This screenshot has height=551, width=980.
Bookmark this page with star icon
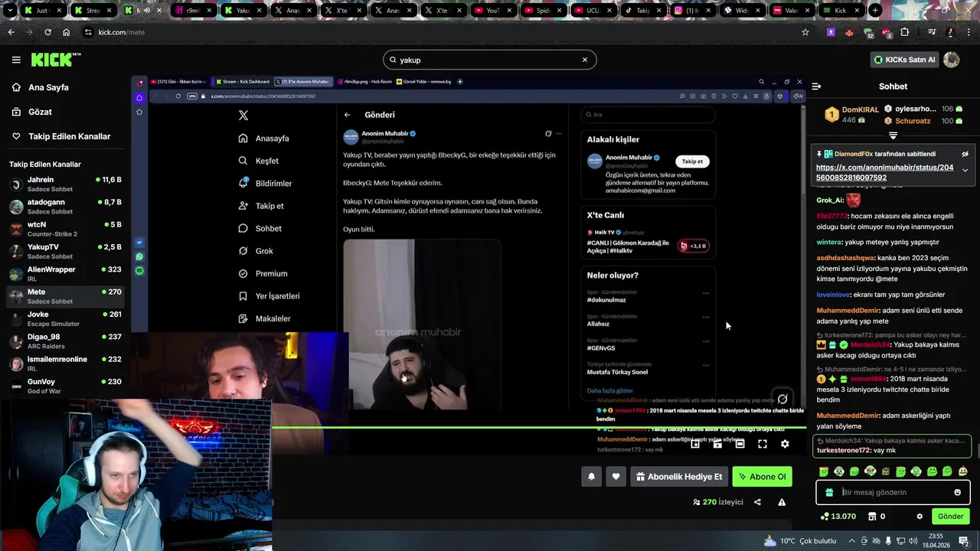click(x=805, y=32)
